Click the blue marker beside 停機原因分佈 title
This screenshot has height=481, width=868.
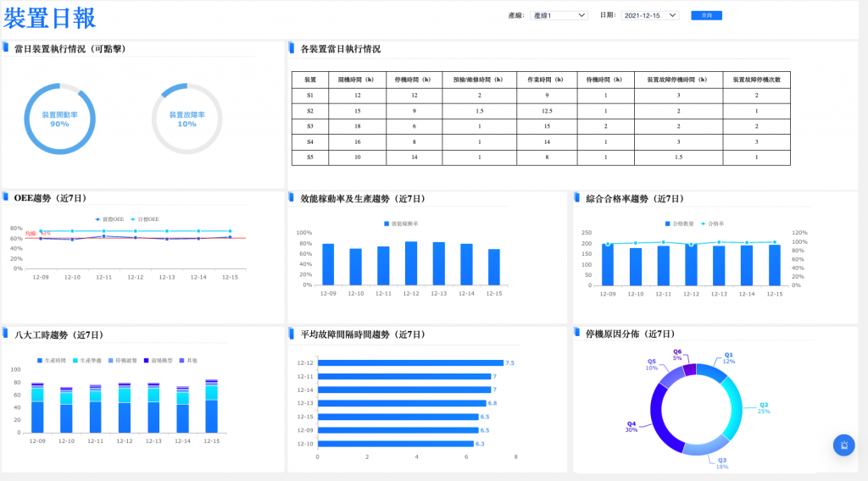[x=577, y=334]
